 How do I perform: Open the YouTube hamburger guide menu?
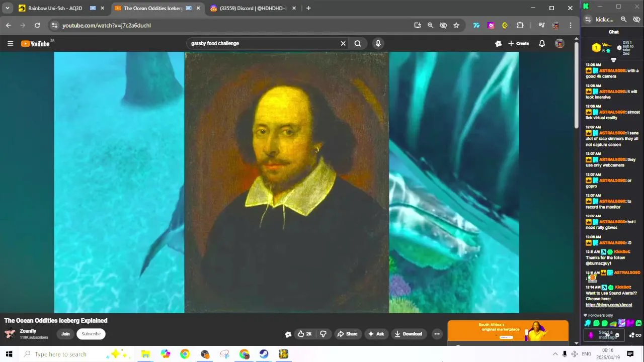click(10, 44)
